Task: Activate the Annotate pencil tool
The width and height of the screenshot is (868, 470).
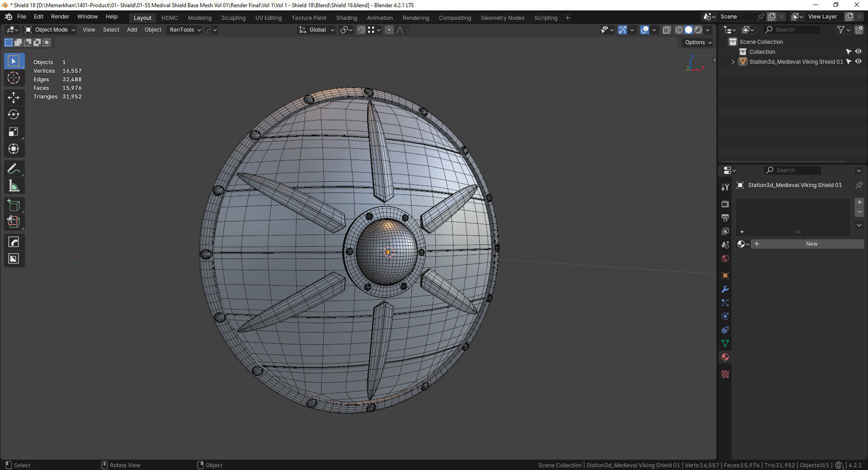Action: (x=14, y=169)
